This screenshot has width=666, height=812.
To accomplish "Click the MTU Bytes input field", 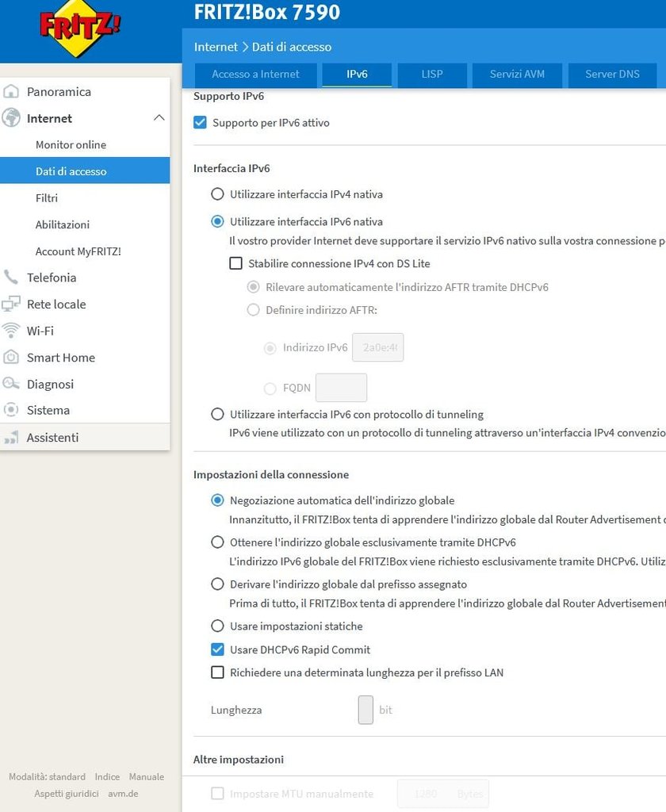I will [443, 794].
